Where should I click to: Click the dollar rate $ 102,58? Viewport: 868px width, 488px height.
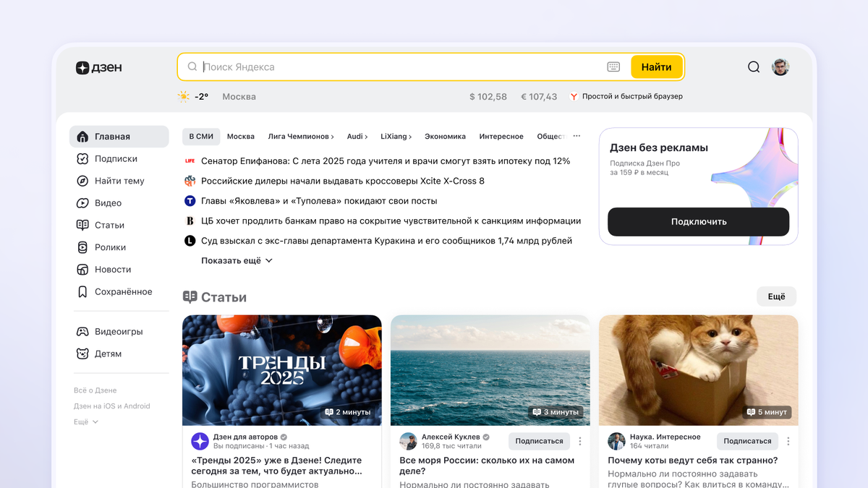coord(488,96)
